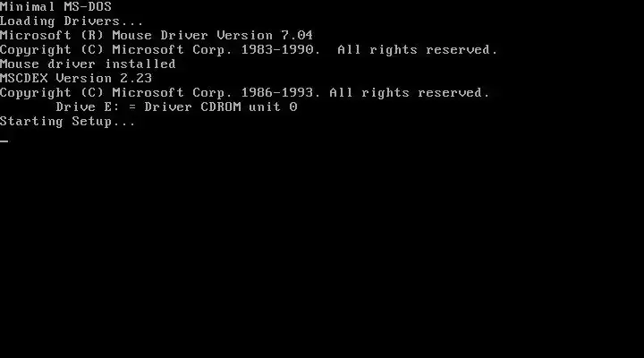Click the blinking underscore cursor
This screenshot has width=644, height=358.
click(x=4, y=141)
